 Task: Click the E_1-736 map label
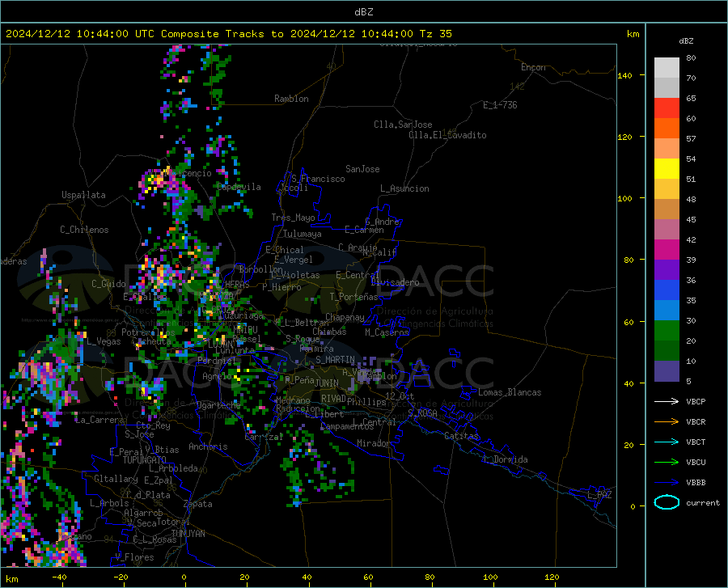click(500, 105)
